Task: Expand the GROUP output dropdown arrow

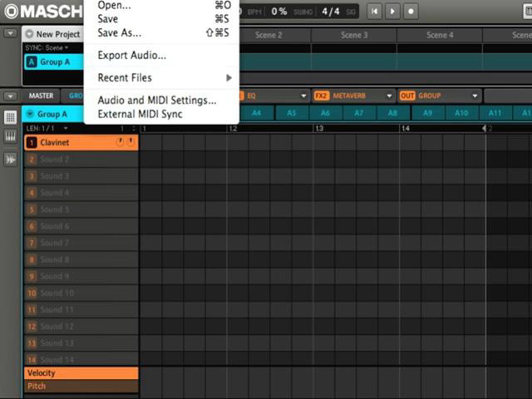Action: (475, 96)
